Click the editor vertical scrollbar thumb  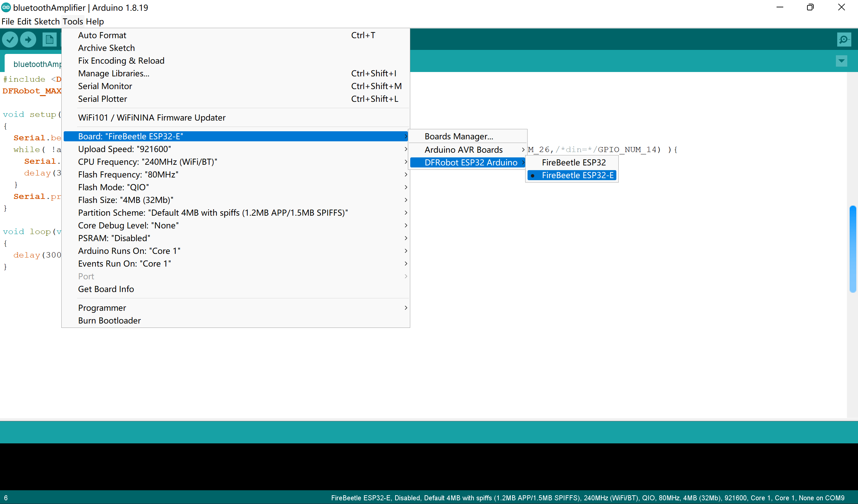tap(853, 249)
